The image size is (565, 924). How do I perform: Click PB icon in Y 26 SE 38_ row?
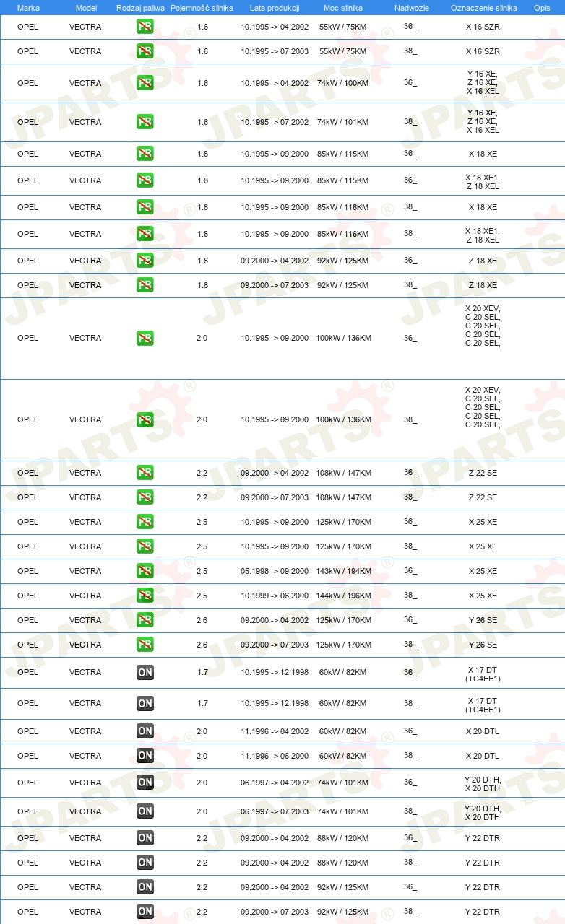tap(145, 645)
